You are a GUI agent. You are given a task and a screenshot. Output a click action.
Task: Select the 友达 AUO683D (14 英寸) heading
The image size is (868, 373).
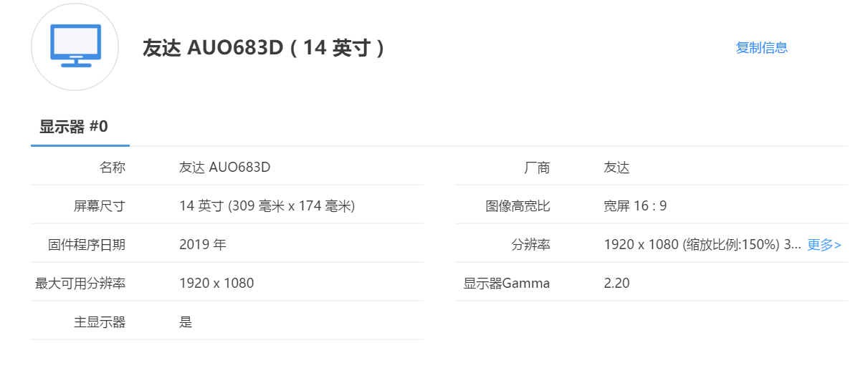(x=264, y=48)
